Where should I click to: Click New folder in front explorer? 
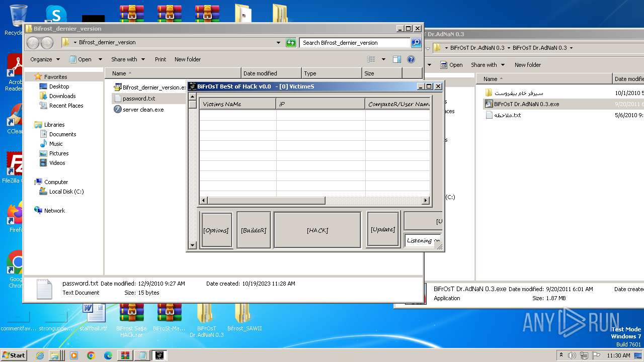pos(188,59)
